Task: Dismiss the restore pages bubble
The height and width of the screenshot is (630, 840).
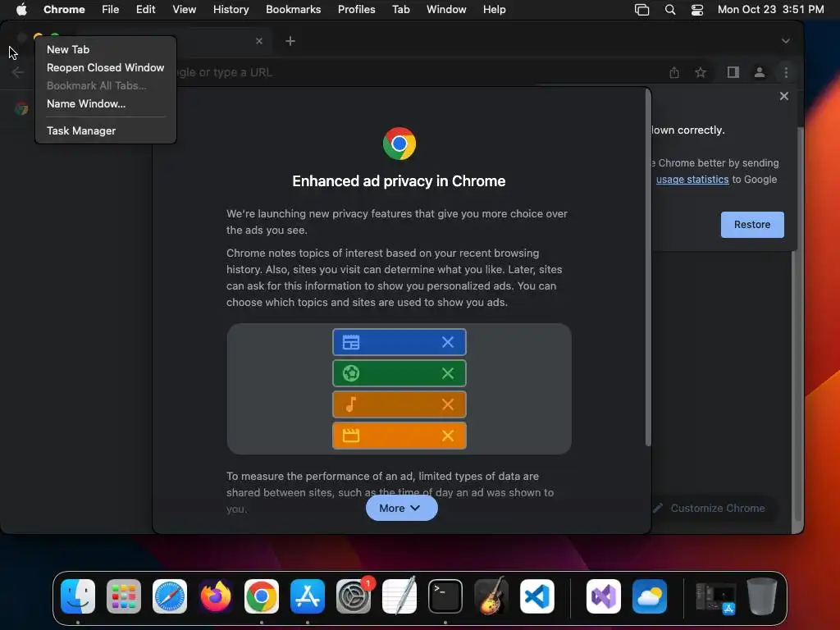Action: 783,96
